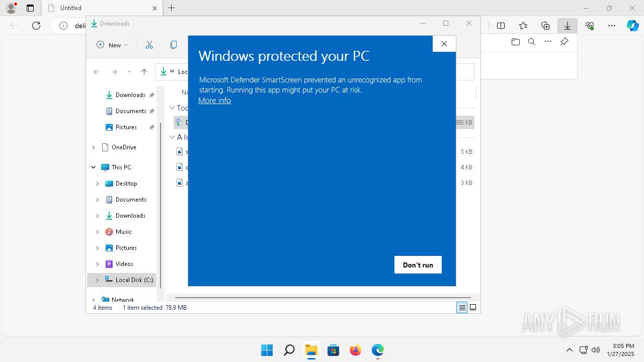This screenshot has width=644, height=362.
Task: Refresh the Edge page
Action: point(36,26)
